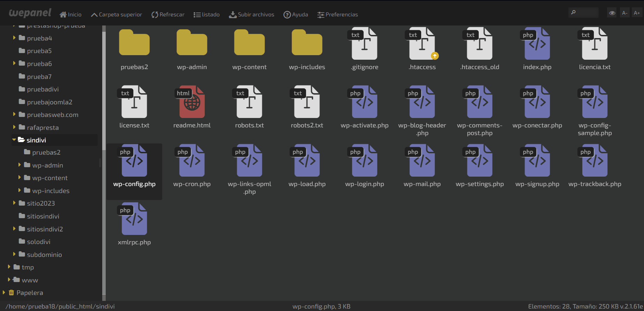Image resolution: width=644 pixels, height=311 pixels.
Task: Switch to listado view
Action: pos(207,15)
